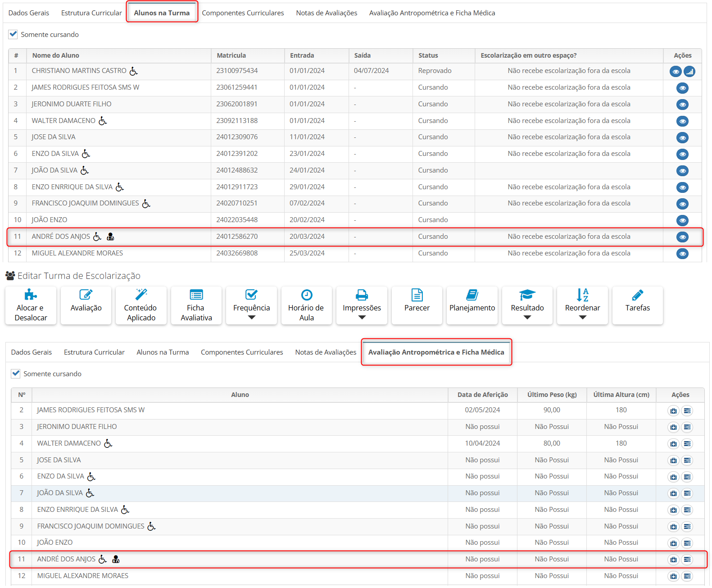
Task: Click the Alocar e Desalocar button
Action: 31,305
